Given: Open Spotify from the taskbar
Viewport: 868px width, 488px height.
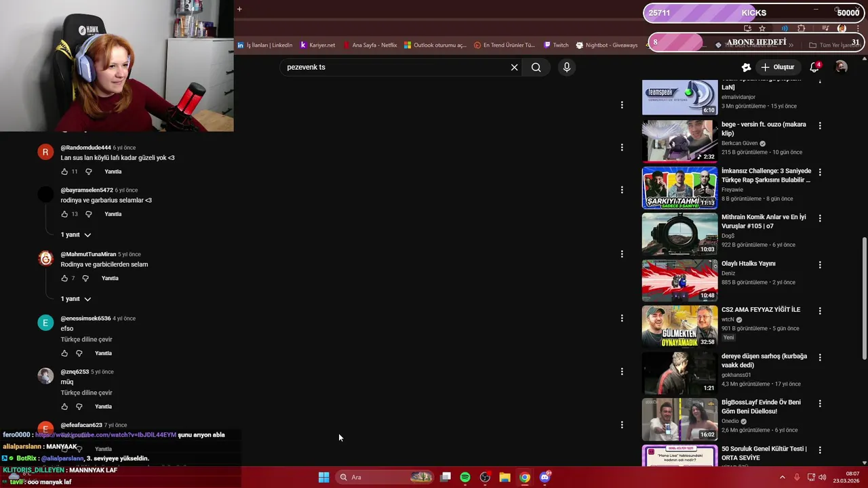Looking at the screenshot, I should pos(465,477).
